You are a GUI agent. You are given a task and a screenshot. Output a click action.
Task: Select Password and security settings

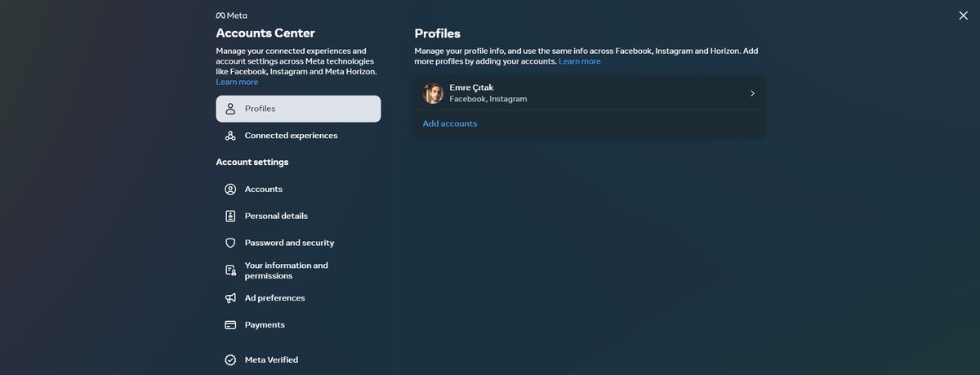289,243
